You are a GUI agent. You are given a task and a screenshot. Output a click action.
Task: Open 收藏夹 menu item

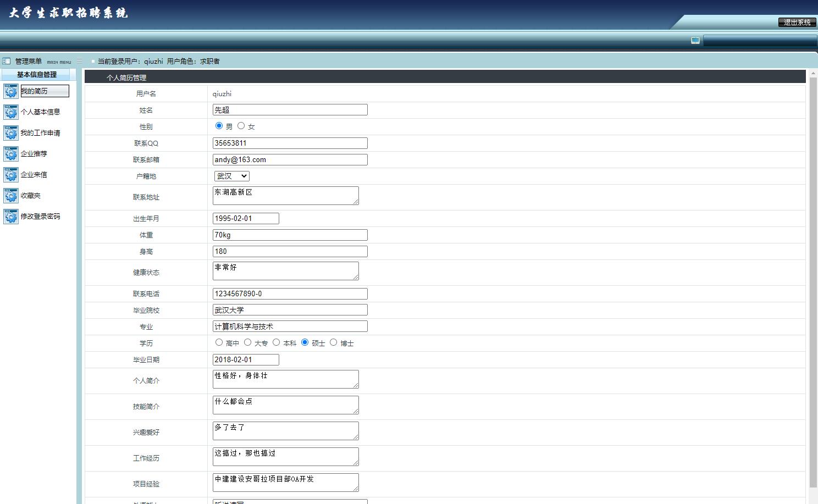coord(30,196)
